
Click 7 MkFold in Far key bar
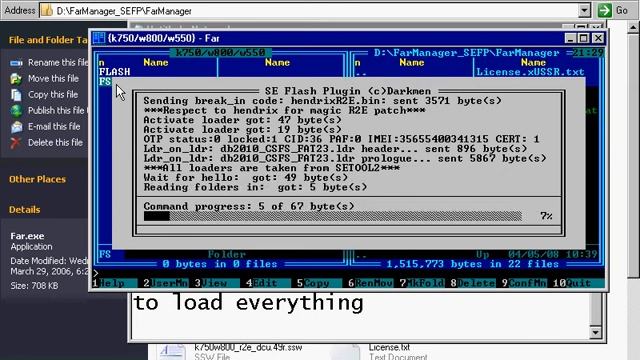421,283
